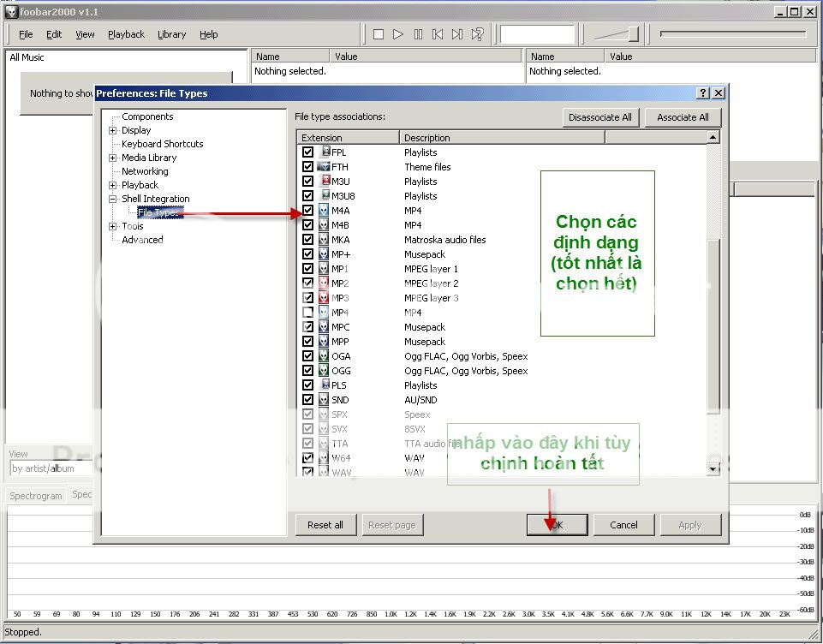Click the MP+ Musepack file icon

[324, 254]
